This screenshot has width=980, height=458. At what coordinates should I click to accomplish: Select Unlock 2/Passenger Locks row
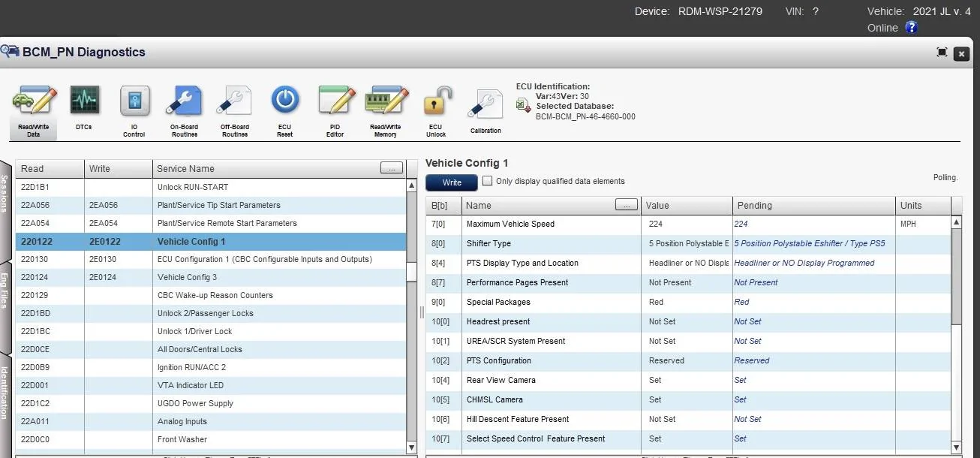click(x=211, y=313)
